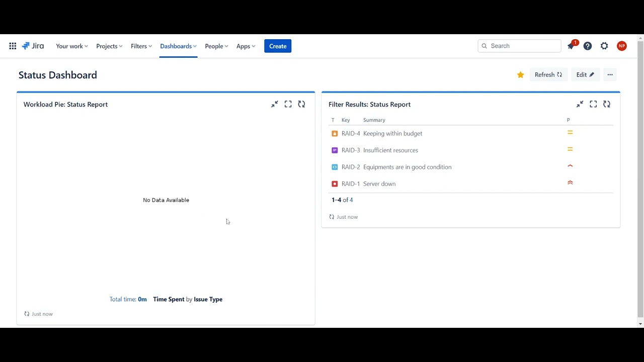Open the dashboard more actions ellipsis
The height and width of the screenshot is (362, 644).
(610, 75)
